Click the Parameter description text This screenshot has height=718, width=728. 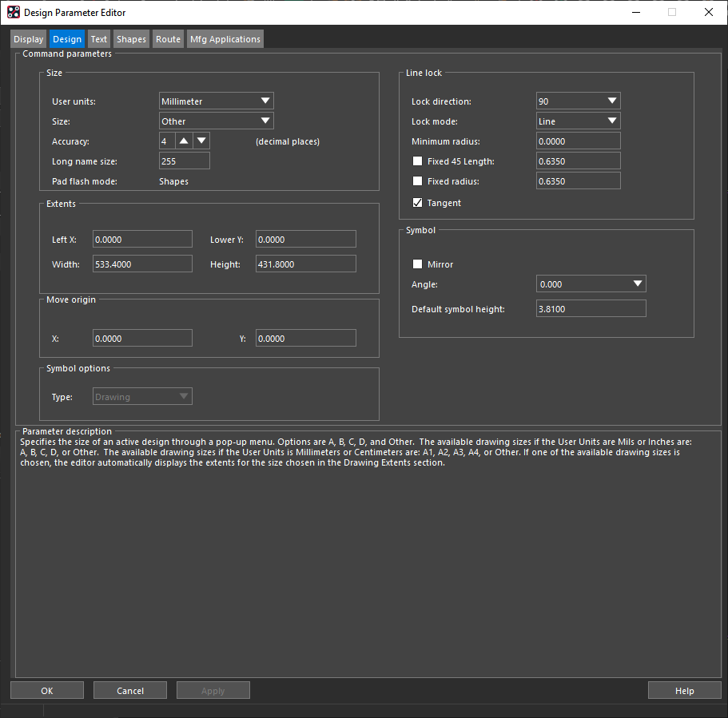356,452
